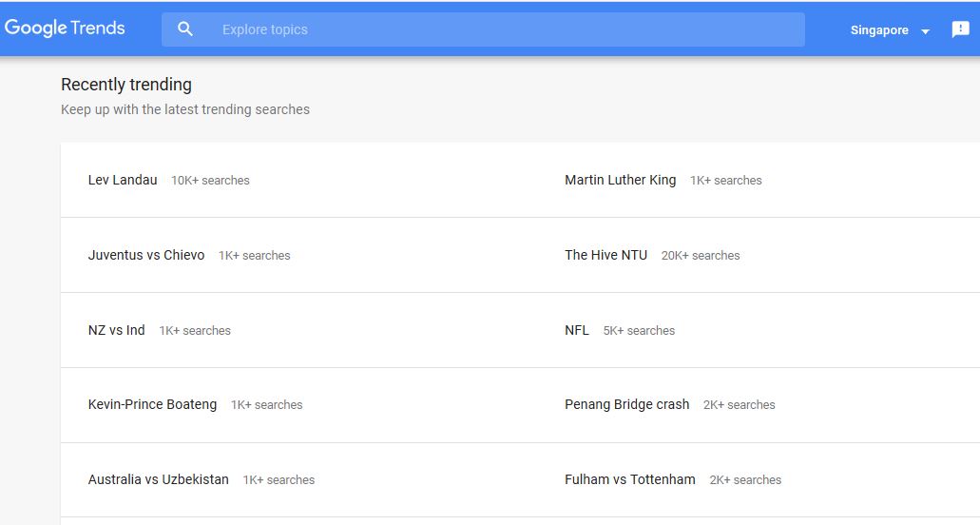Click the Recently trending heading
The height and width of the screenshot is (525, 980).
(126, 85)
